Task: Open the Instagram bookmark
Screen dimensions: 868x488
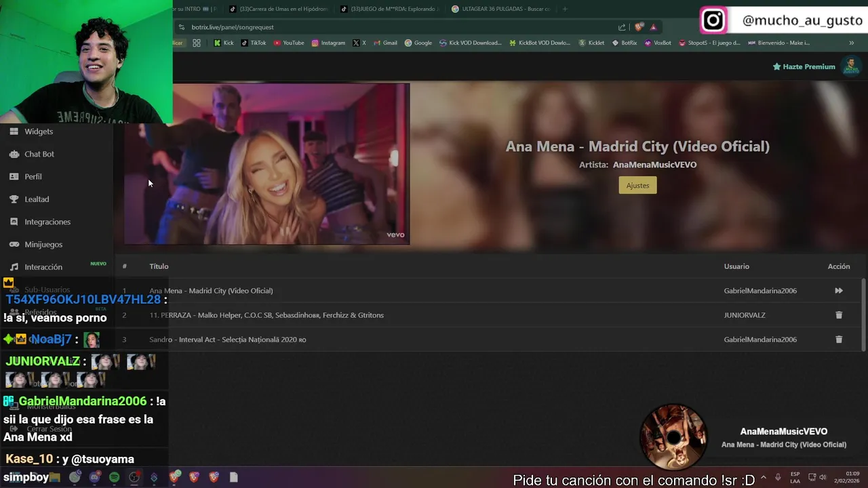Action: tap(328, 43)
